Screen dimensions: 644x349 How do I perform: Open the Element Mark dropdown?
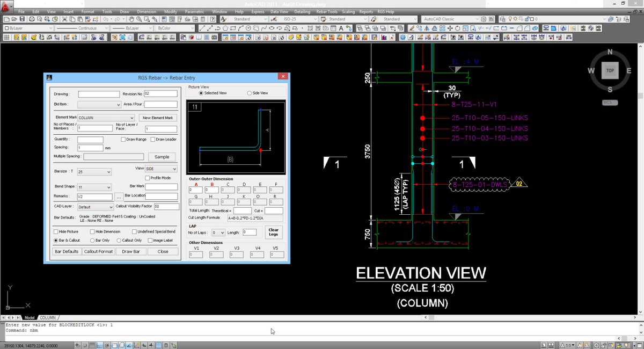click(131, 118)
